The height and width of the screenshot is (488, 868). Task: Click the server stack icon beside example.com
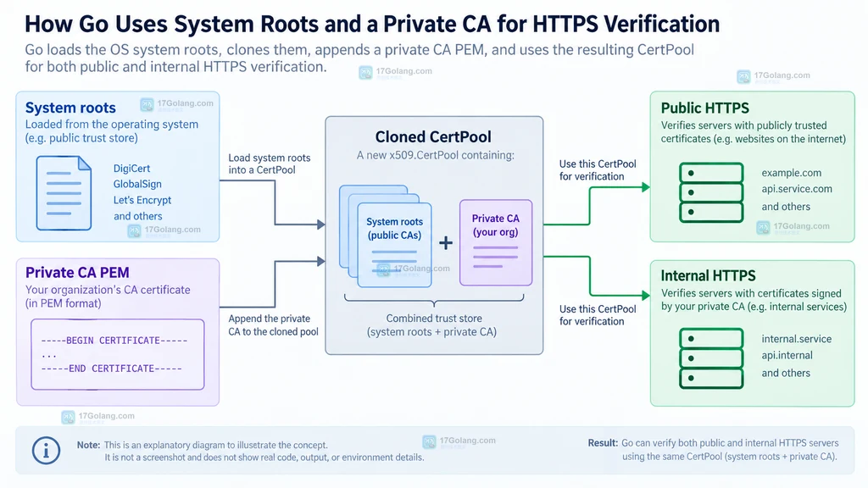[x=711, y=192]
